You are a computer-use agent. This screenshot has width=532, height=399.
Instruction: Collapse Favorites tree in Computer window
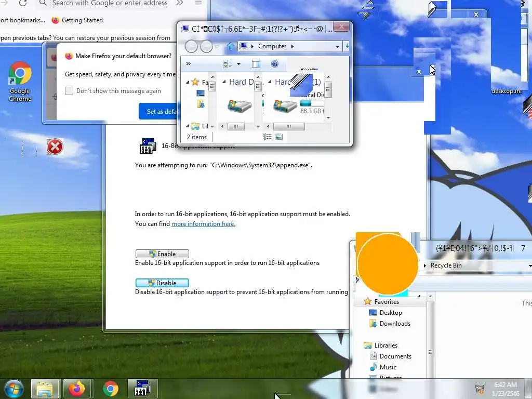coord(187,82)
